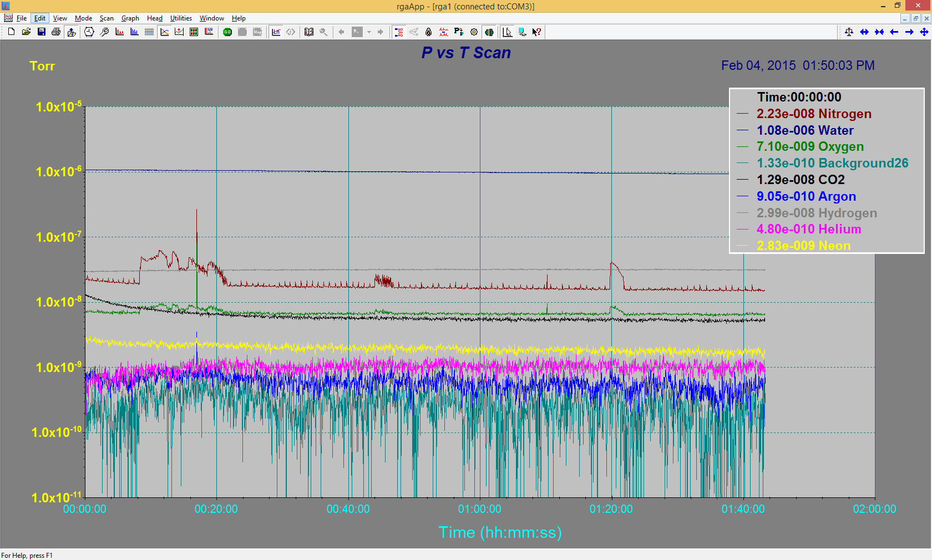Open the Edit menu
The height and width of the screenshot is (560, 932).
(40, 18)
